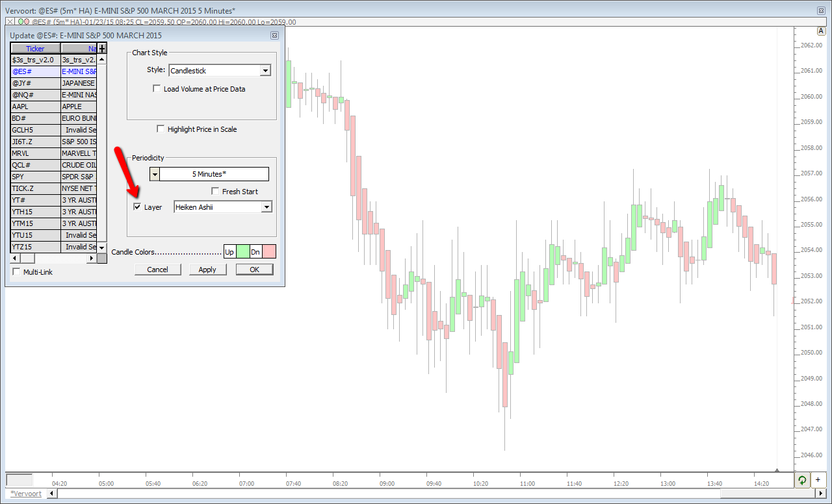Image resolution: width=832 pixels, height=504 pixels.
Task: Click the plus button beside the refresh icon
Action: tap(818, 480)
